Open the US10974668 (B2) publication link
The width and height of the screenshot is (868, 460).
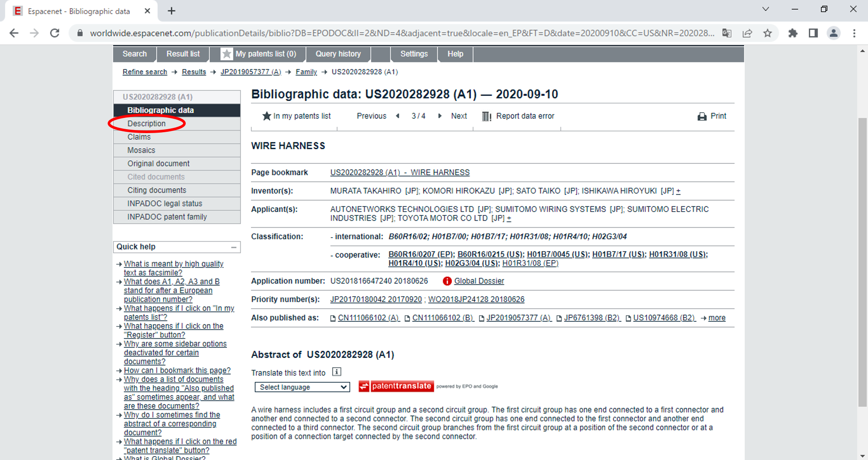tap(664, 318)
